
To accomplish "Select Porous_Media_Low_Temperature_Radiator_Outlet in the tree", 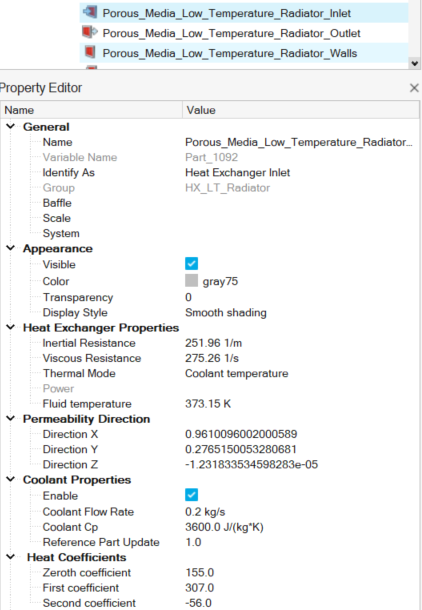I will (x=231, y=33).
